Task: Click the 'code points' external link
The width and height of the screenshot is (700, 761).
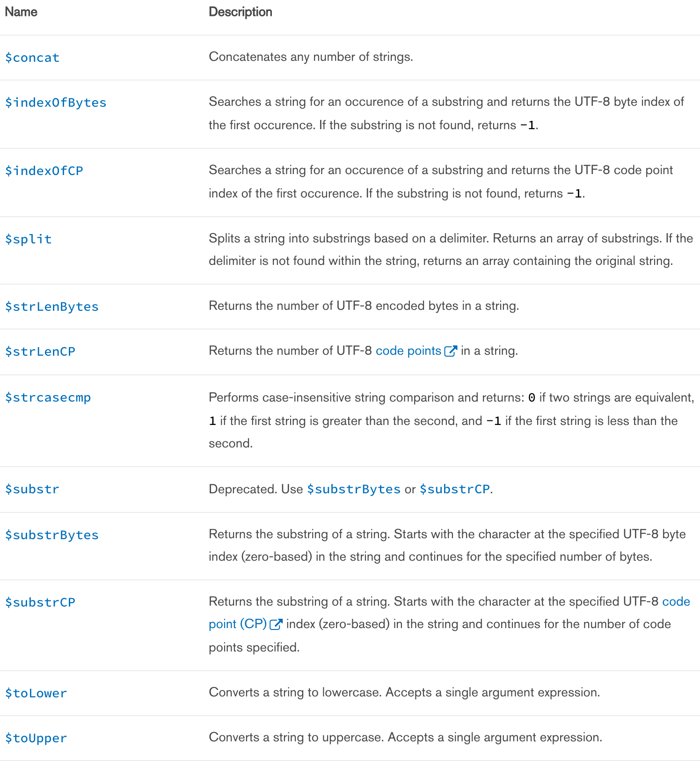Action: [x=408, y=351]
